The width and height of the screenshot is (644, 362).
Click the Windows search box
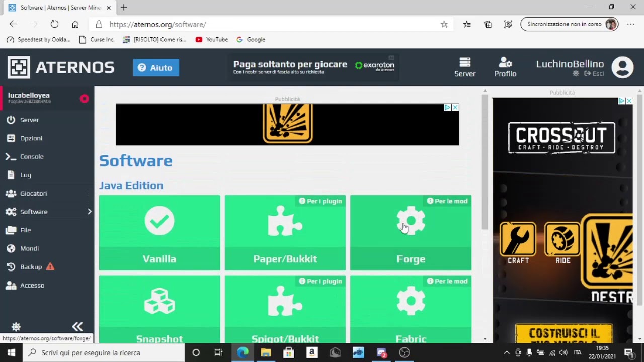[x=104, y=352]
